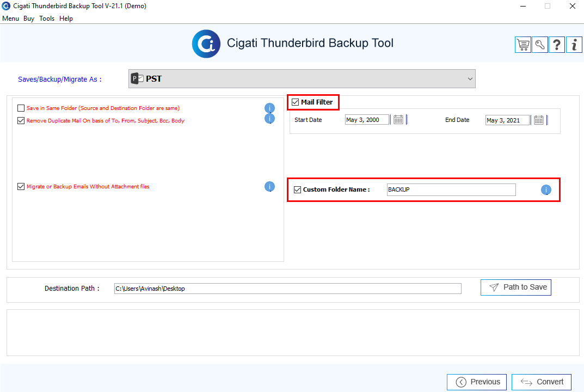Go back with the Previous button
The height and width of the screenshot is (392, 584).
(x=477, y=382)
